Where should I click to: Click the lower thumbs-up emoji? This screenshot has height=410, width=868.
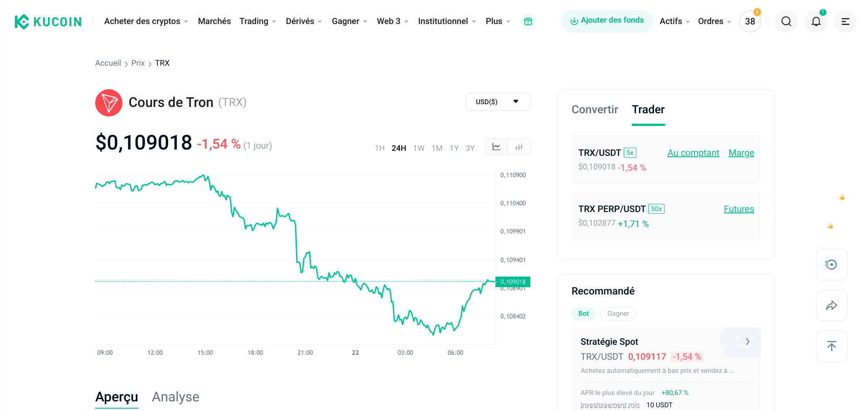click(830, 226)
